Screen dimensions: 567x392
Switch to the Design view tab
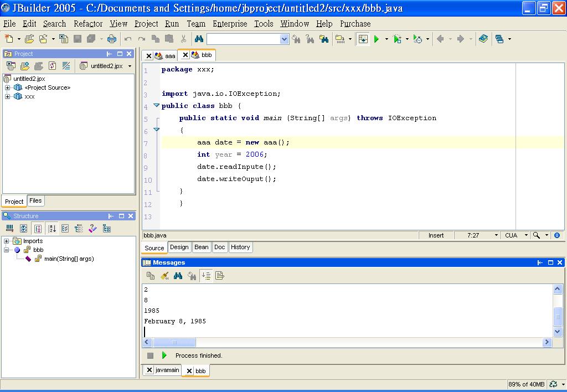[x=179, y=247]
